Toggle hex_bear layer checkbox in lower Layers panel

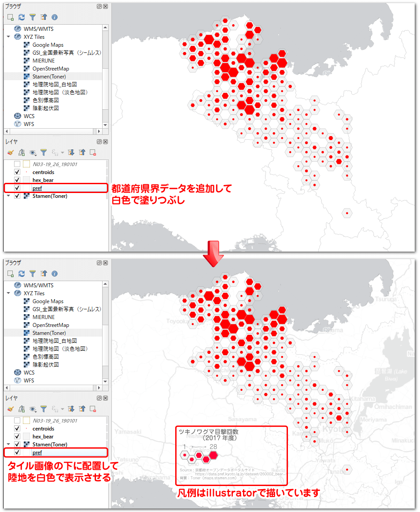click(17, 436)
